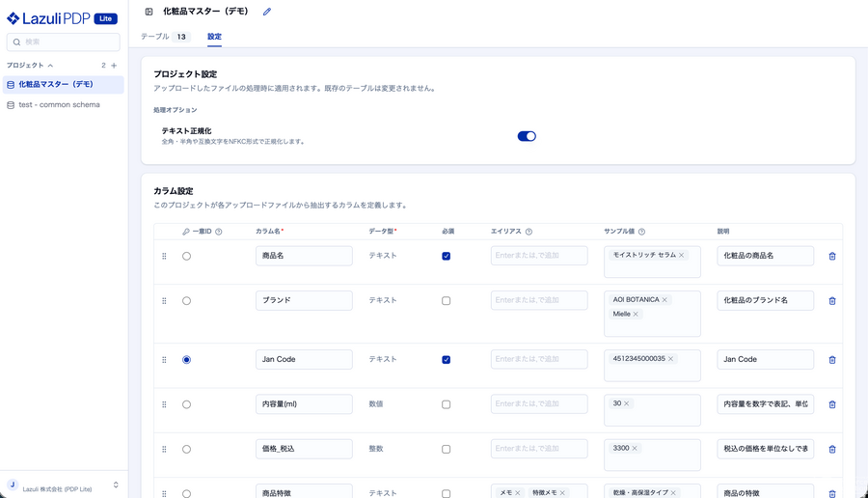Switch to the 設定 tab
The width and height of the screenshot is (868, 498).
tap(214, 37)
